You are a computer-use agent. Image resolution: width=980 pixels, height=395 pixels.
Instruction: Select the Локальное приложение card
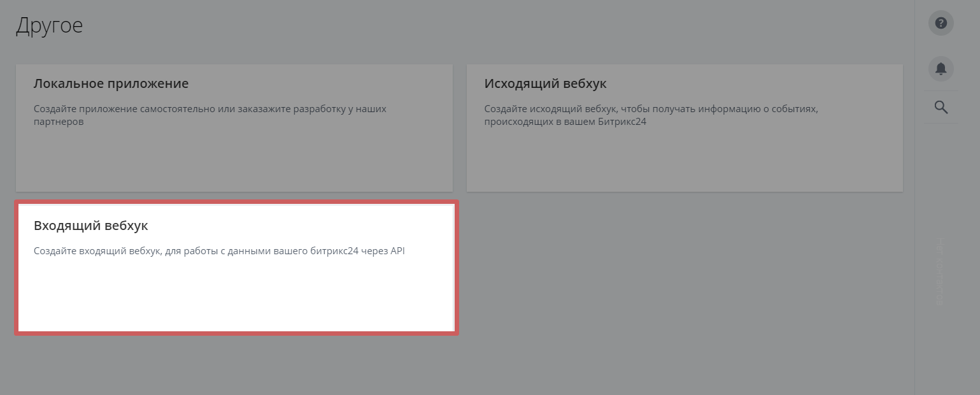pos(234,127)
